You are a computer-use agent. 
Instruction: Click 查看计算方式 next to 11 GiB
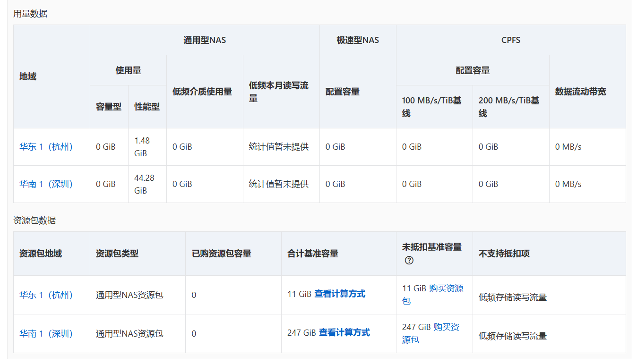click(x=340, y=294)
